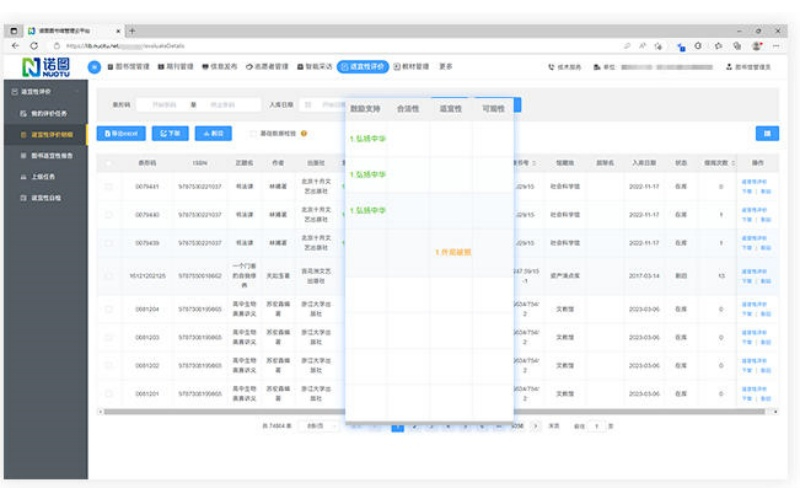Check the row with barcode 0081204
The height and width of the screenshot is (500, 800).
108,309
